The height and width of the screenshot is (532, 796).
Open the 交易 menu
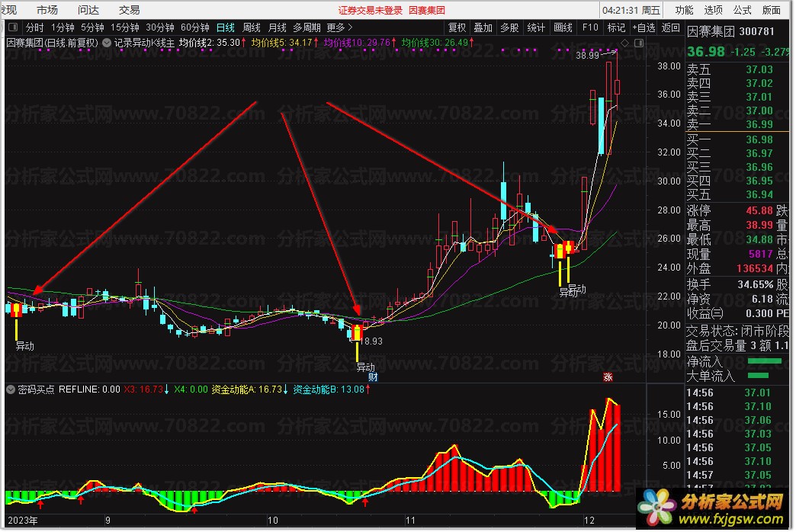(x=130, y=10)
